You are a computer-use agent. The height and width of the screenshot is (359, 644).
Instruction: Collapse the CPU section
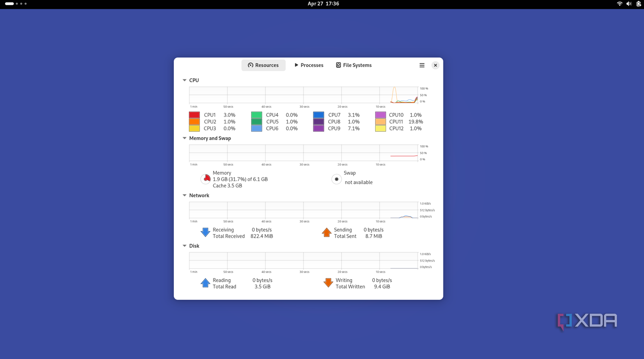click(x=185, y=80)
